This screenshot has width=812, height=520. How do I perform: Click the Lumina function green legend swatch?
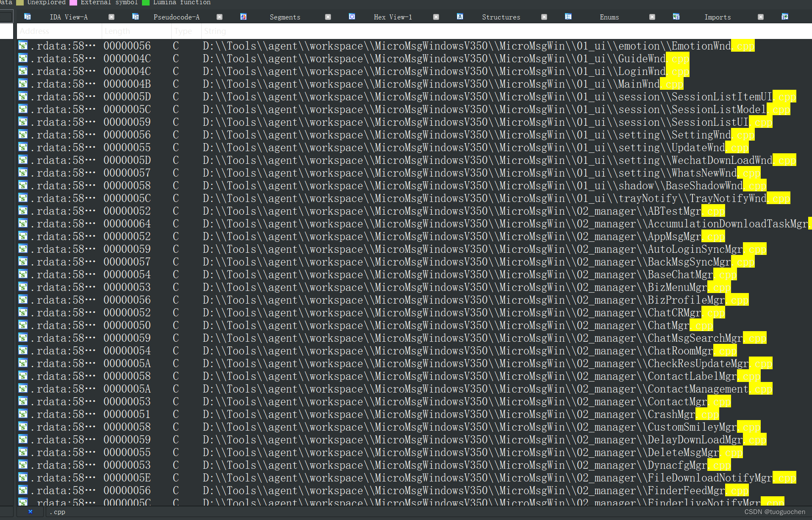[x=146, y=3]
